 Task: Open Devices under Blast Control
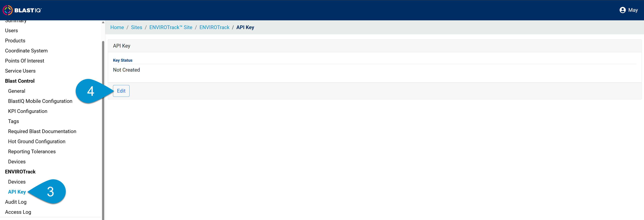click(x=17, y=162)
